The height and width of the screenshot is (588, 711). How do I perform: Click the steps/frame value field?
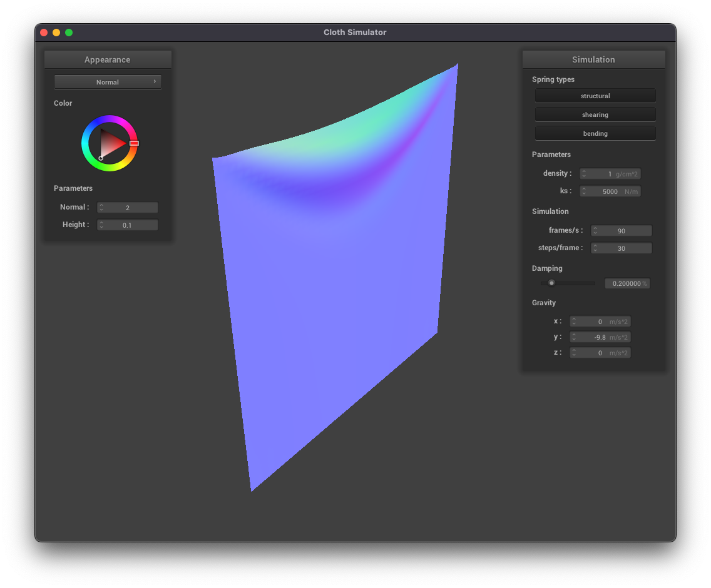621,248
